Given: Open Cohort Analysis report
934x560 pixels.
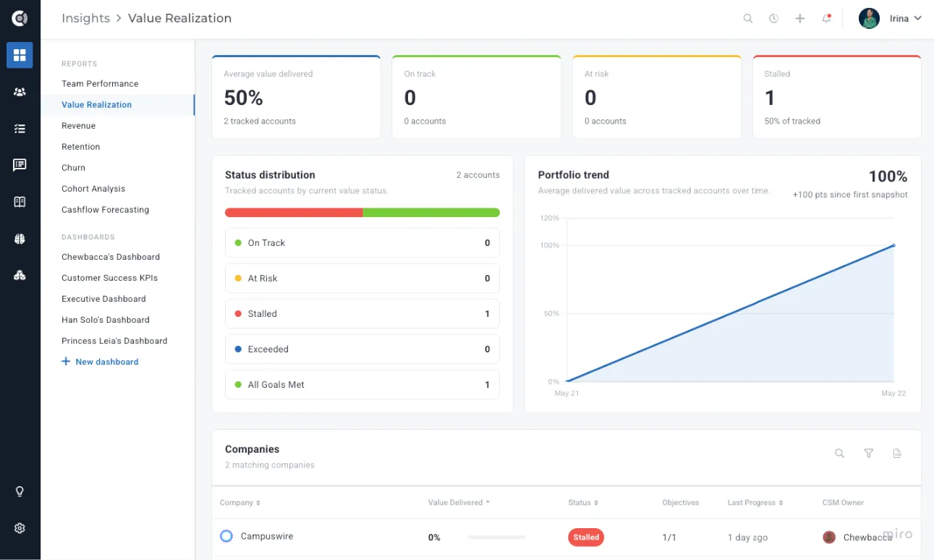Looking at the screenshot, I should click(93, 189).
